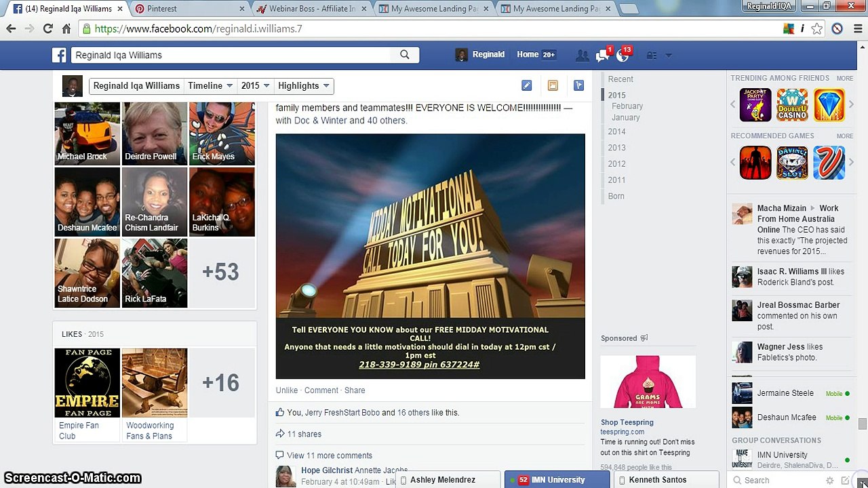The width and height of the screenshot is (868, 488).
Task: Click Share link under the post
Action: pos(355,390)
